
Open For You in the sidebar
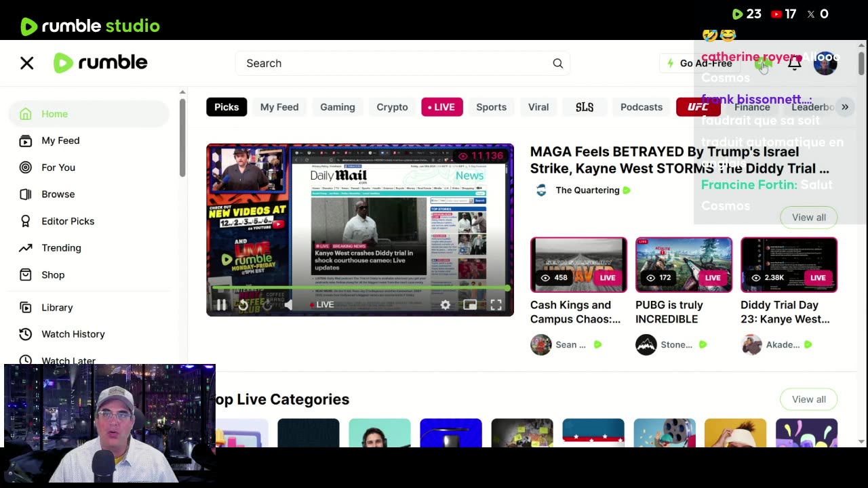point(89,167)
